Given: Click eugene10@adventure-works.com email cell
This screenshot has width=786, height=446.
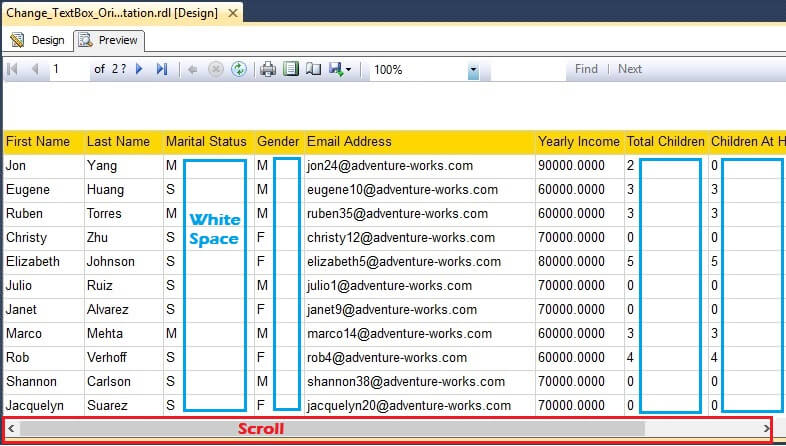Looking at the screenshot, I should (x=420, y=190).
